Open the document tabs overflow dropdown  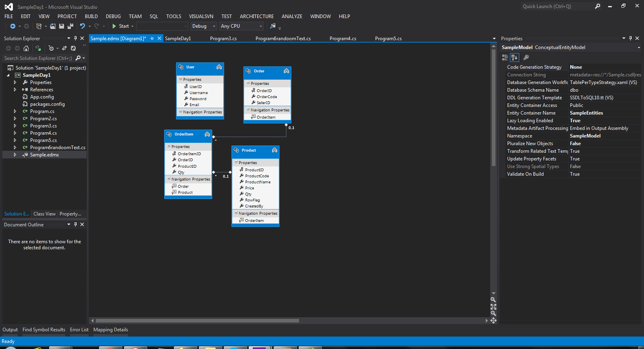point(494,39)
